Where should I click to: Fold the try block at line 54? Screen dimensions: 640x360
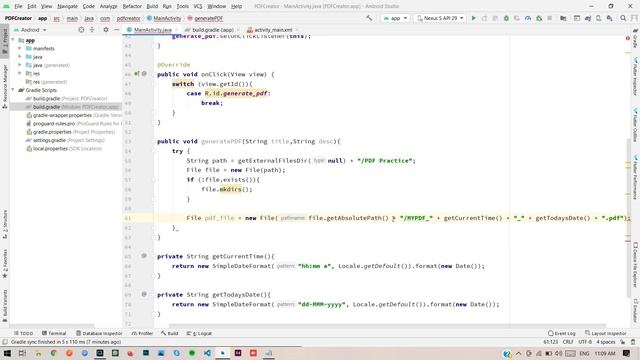(x=154, y=151)
